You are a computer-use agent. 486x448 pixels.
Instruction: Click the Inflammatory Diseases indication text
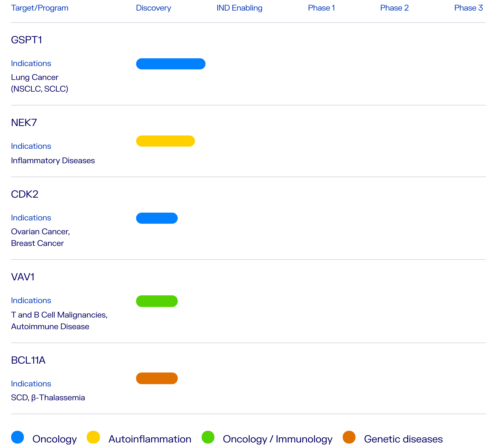53,161
